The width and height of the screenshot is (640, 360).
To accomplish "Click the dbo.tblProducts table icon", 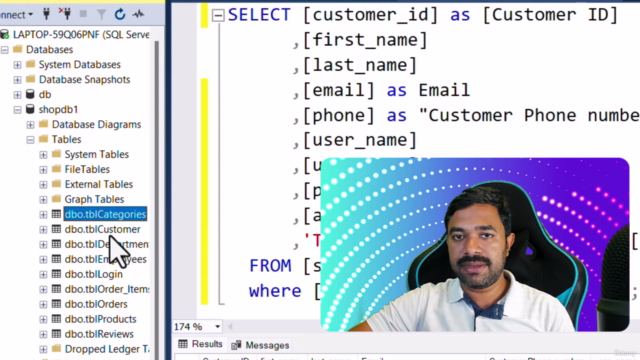I will (56, 319).
